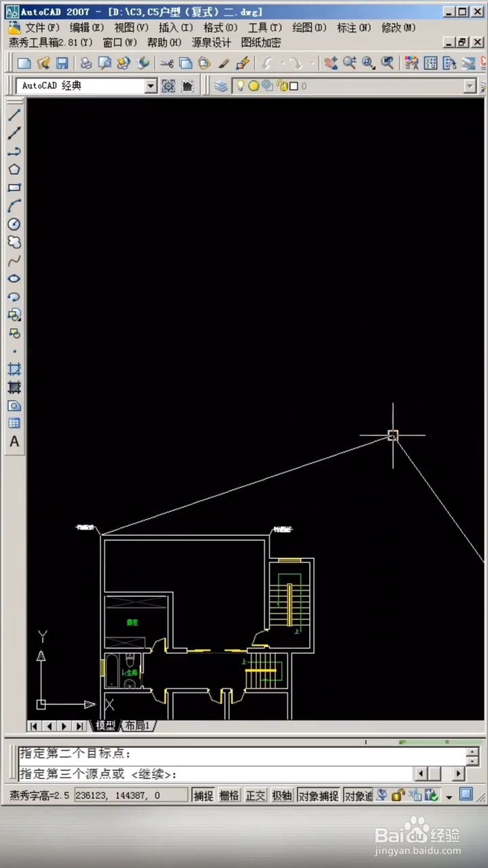Toggle the 正交 ortho mode button

[x=256, y=795]
